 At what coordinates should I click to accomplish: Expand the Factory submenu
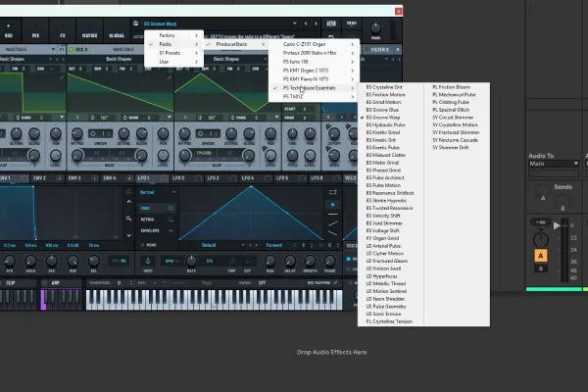pos(173,35)
